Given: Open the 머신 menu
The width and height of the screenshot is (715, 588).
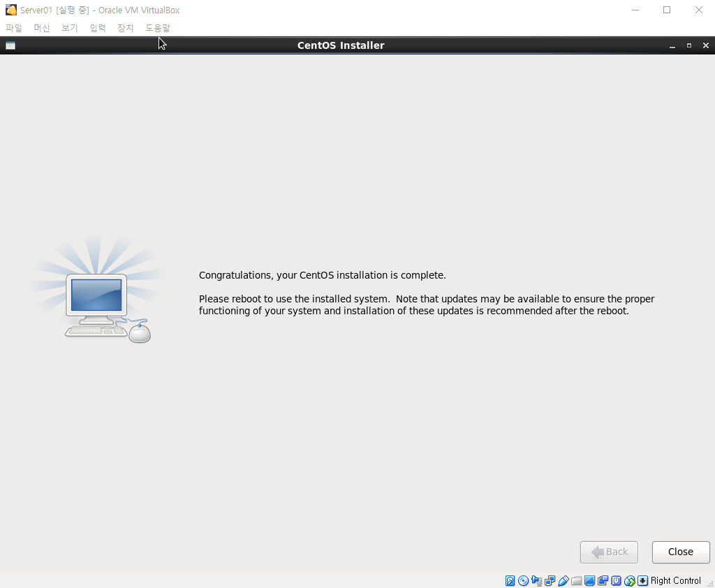Looking at the screenshot, I should click(41, 28).
